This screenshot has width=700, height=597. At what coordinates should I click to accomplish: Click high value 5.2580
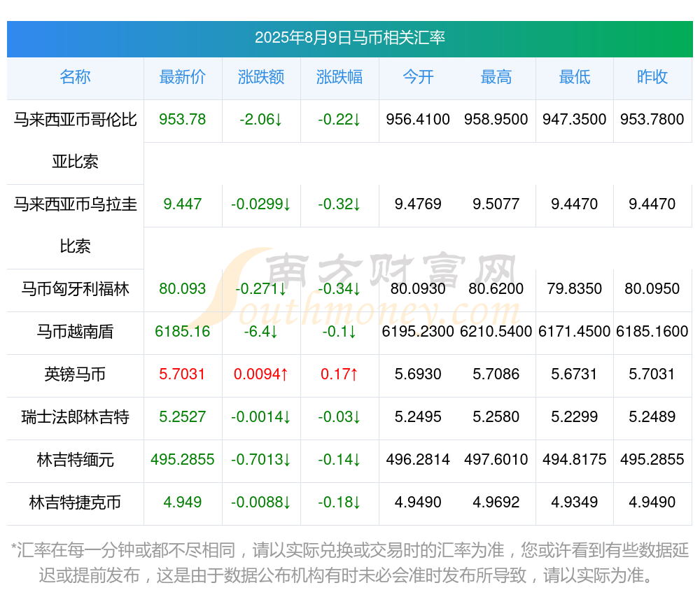[496, 416]
